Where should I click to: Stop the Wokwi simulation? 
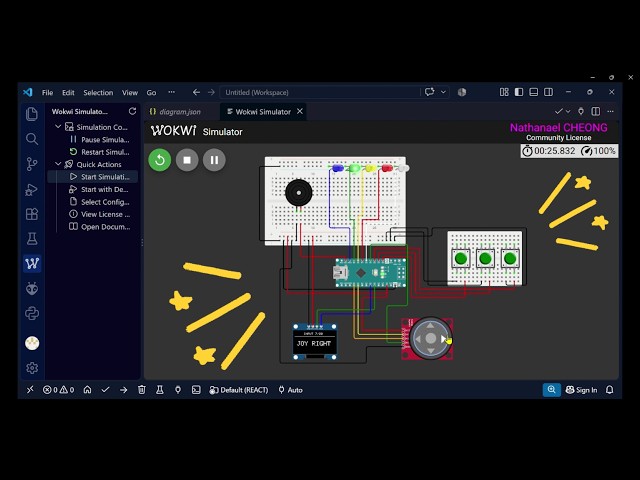point(187,160)
